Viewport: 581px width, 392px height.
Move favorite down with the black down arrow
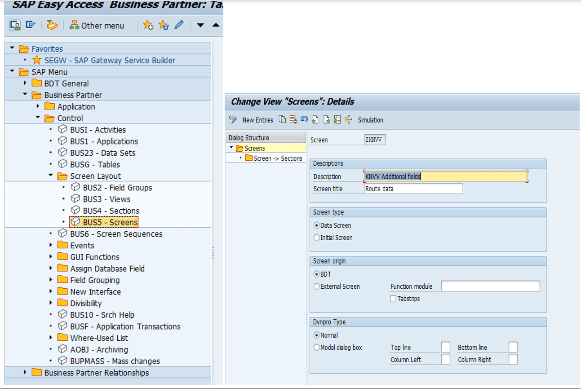click(200, 25)
